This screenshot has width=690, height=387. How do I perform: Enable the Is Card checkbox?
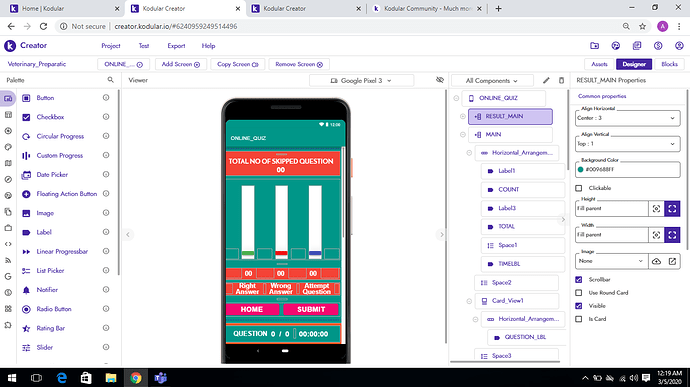coord(579,319)
